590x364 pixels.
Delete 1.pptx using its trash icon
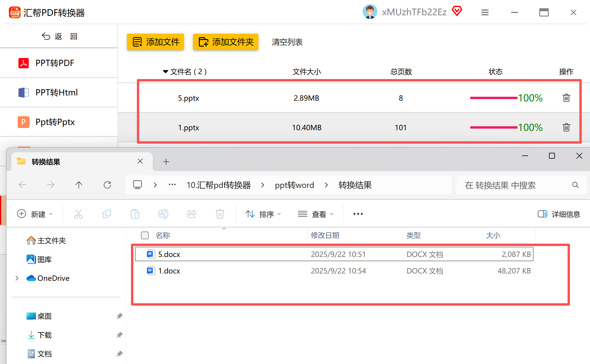(x=566, y=127)
